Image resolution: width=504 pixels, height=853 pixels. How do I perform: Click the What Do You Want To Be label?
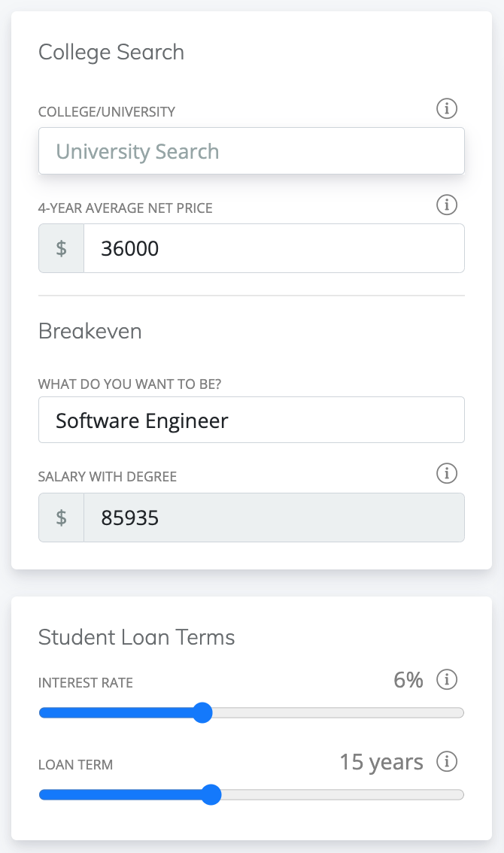(x=129, y=384)
